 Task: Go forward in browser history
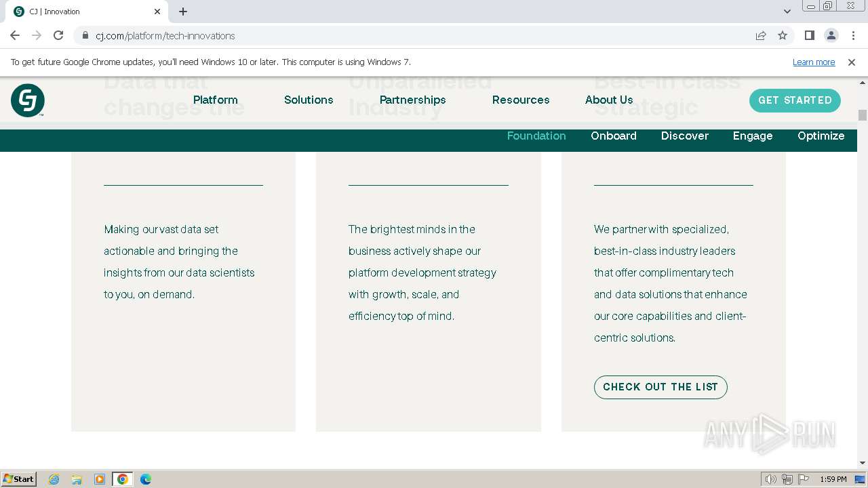point(37,35)
